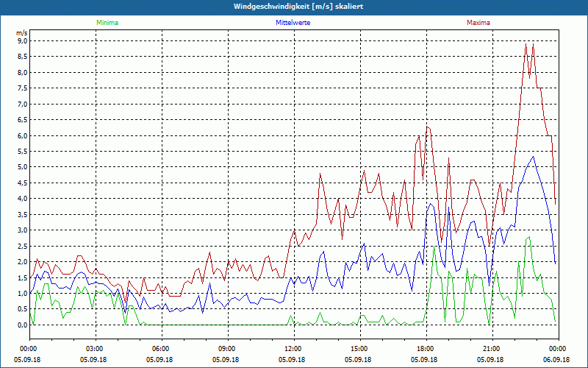Click the 1,5 y-axis value

[23, 277]
